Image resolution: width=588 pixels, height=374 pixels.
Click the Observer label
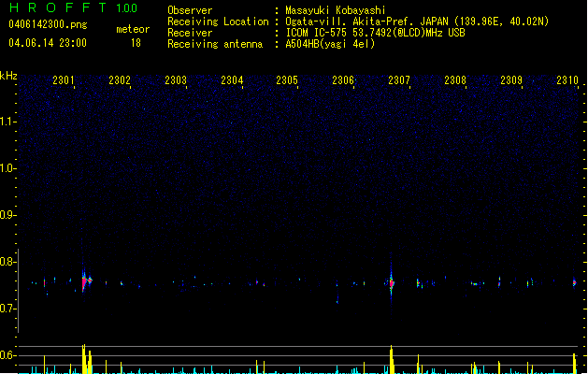(x=190, y=10)
